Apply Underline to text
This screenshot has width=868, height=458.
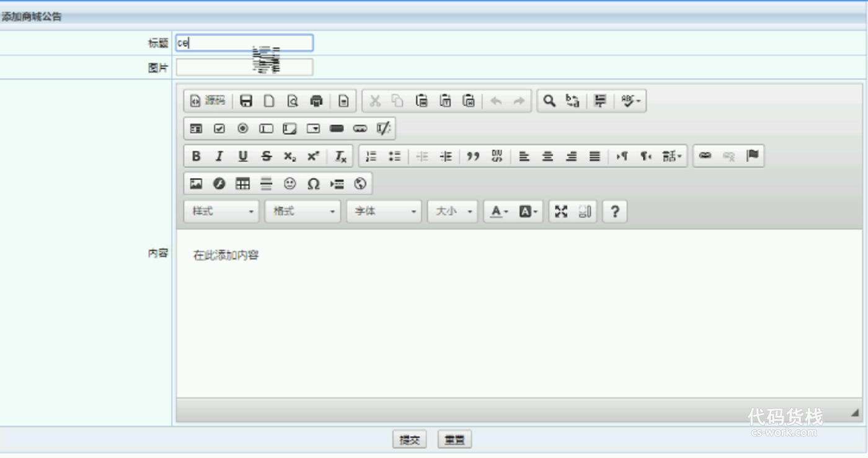tap(242, 156)
